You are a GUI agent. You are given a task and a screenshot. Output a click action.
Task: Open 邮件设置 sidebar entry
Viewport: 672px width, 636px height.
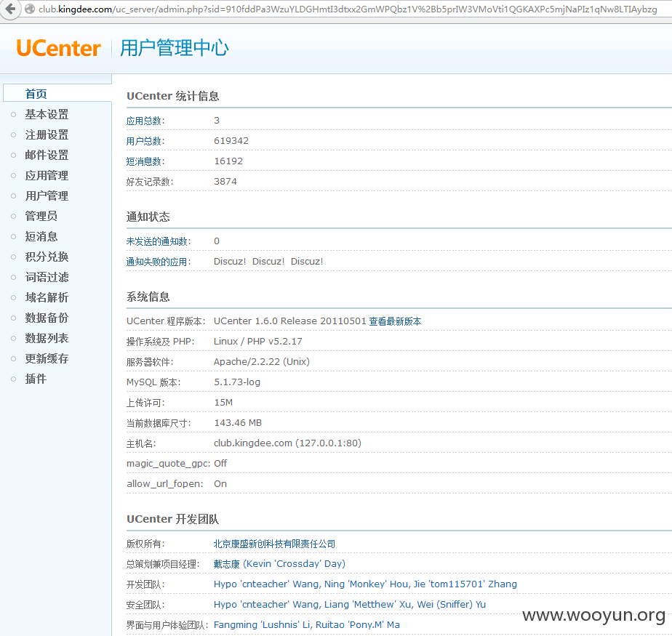(47, 155)
